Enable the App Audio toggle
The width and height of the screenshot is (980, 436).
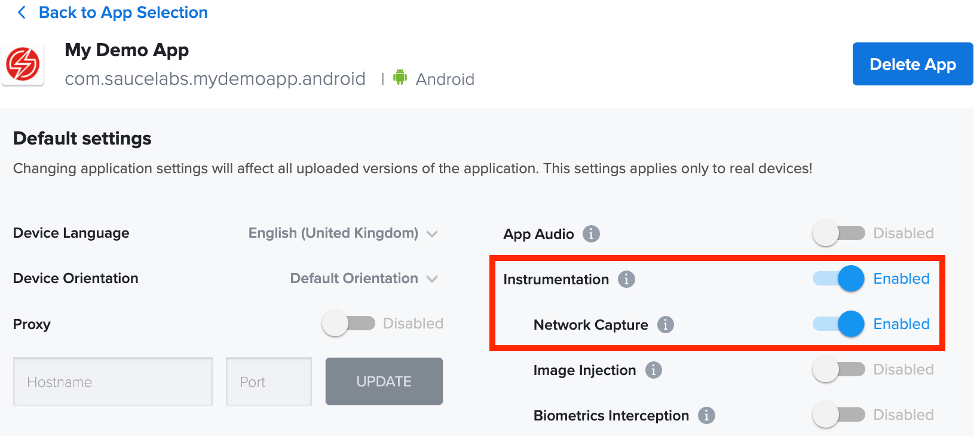838,234
